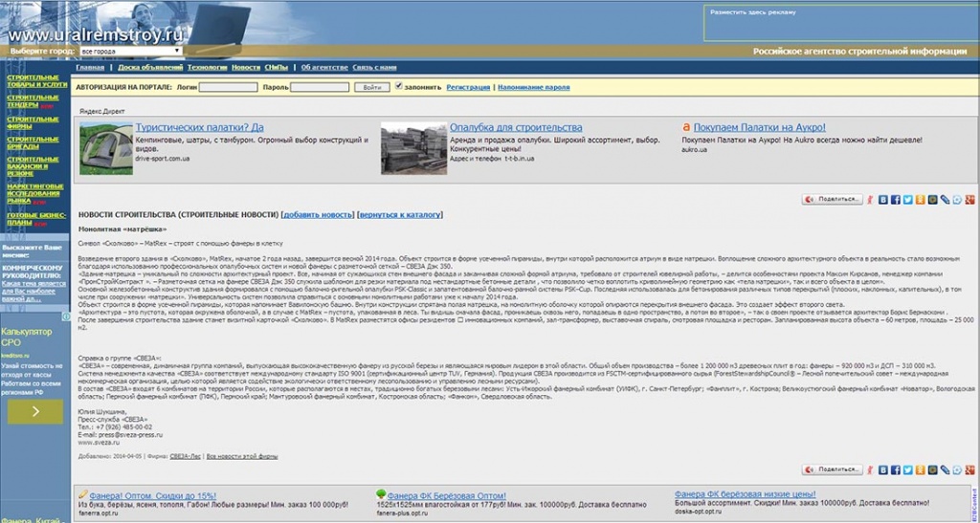Open sidebar 'Строительные бригады' link

click(33, 142)
